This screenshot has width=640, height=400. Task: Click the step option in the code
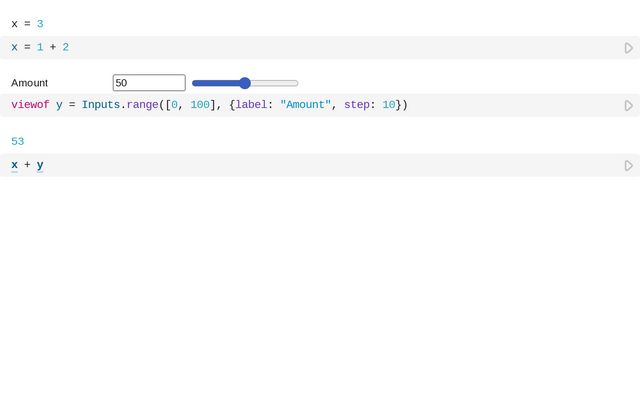click(x=357, y=105)
